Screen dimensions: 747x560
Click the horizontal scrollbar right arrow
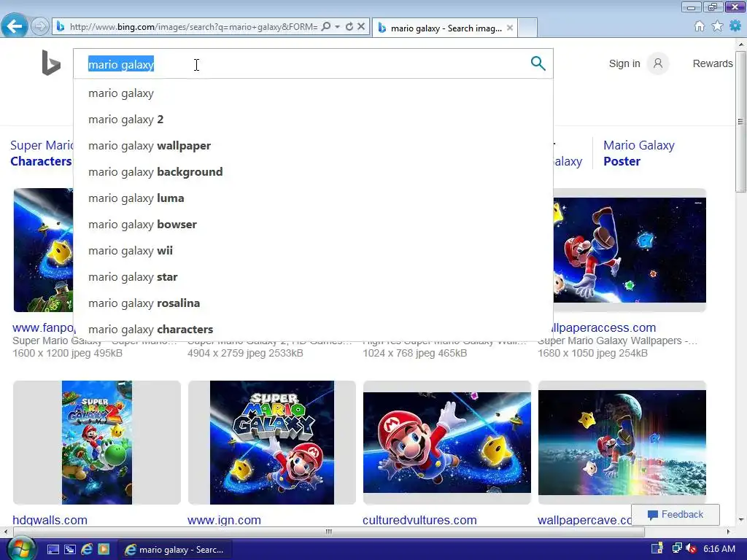[x=728, y=532]
